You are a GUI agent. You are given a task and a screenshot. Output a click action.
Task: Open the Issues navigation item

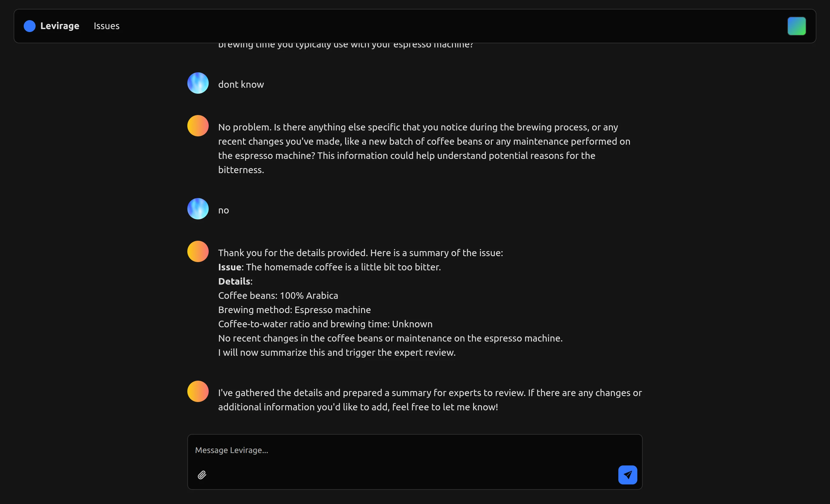pos(106,26)
